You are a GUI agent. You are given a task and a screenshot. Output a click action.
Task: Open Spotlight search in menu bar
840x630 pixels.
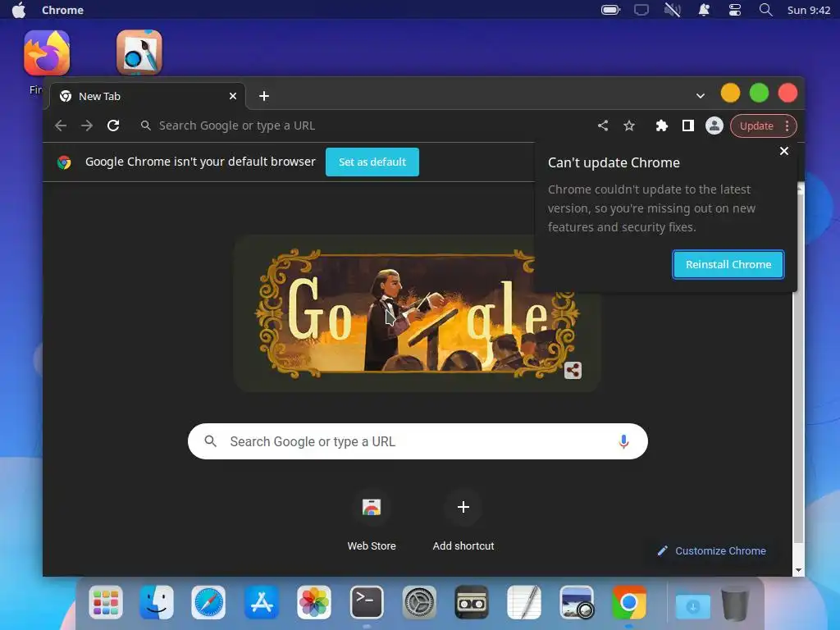tap(766, 10)
